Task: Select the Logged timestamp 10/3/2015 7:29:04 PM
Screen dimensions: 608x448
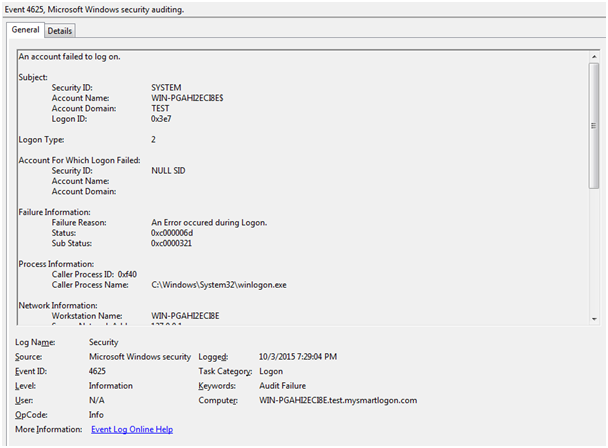Action: [298, 356]
